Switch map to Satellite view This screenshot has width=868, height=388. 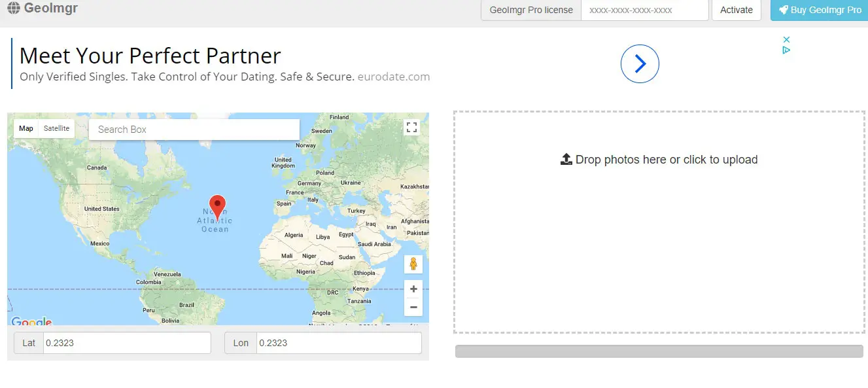[56, 129]
